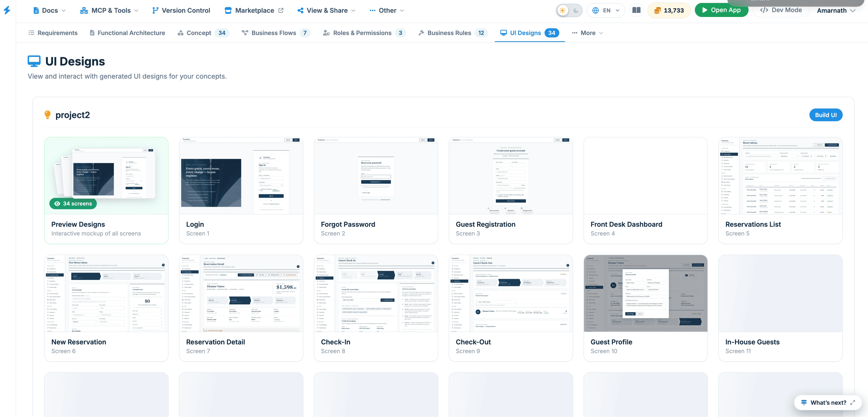Viewport: 868px width, 417px height.
Task: Open Amarnath user account menu
Action: point(836,10)
